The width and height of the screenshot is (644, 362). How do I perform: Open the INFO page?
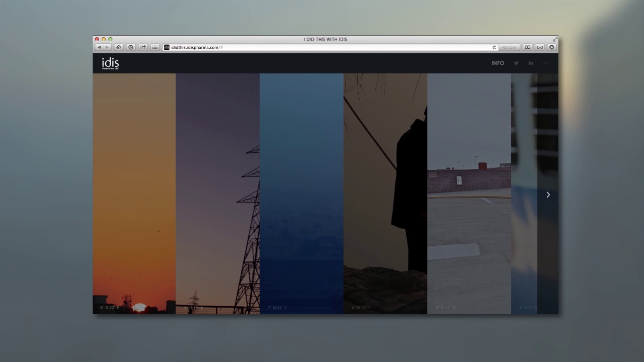(x=498, y=63)
